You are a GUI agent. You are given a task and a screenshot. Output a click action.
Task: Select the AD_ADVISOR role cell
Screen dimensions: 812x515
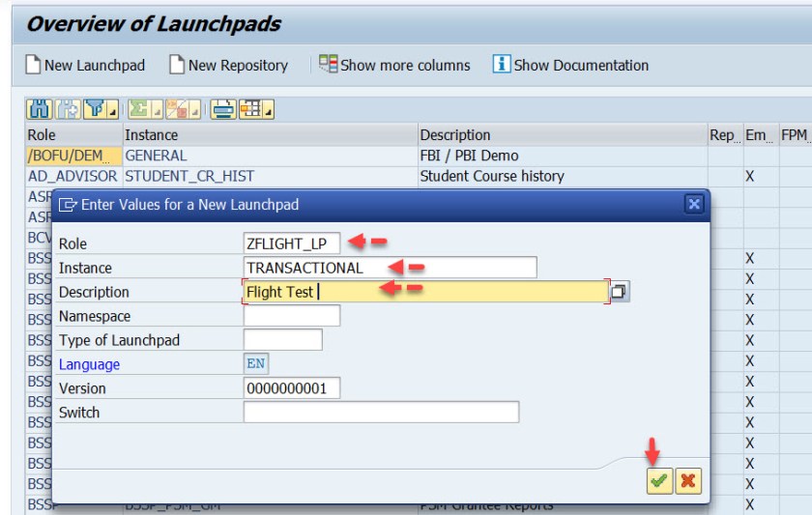tap(74, 177)
